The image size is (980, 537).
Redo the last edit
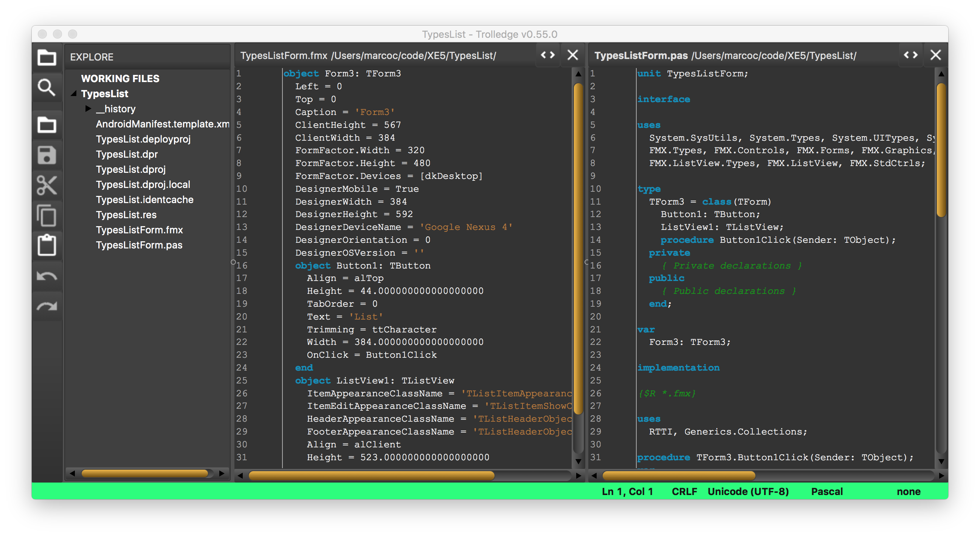click(47, 306)
